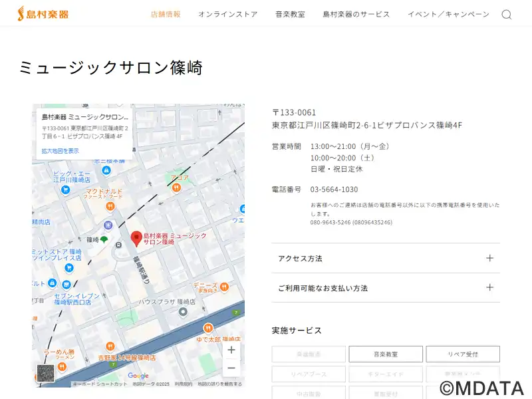Zoom in the map with plus button
532x399 pixels.
[231, 350]
